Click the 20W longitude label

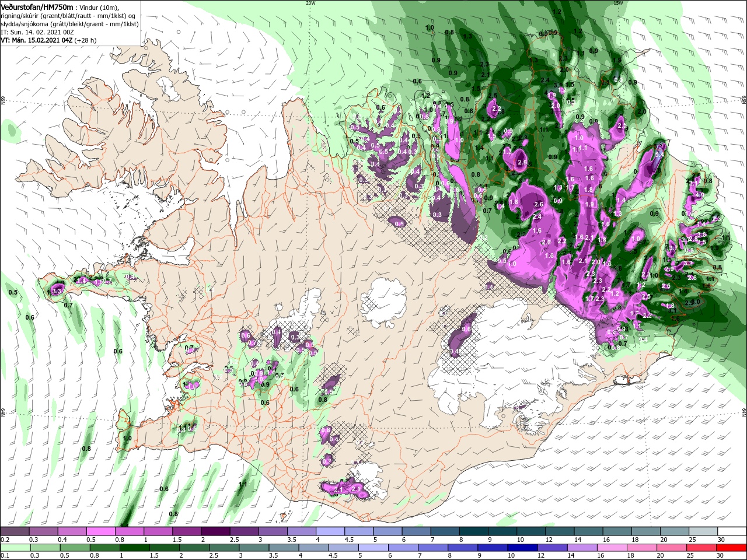pyautogui.click(x=310, y=3)
